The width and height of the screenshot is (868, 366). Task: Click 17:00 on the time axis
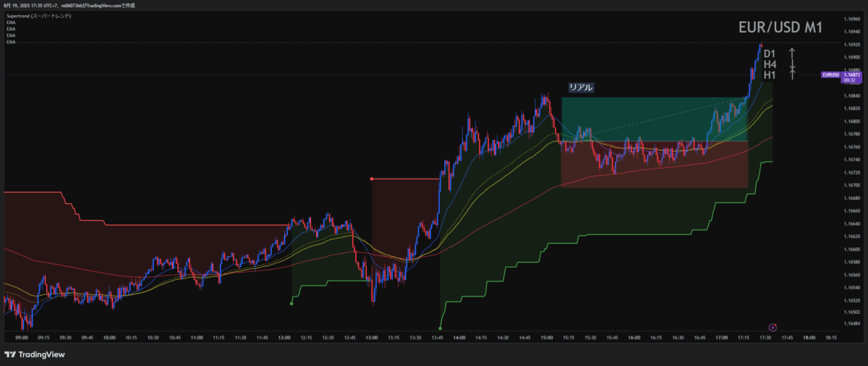[723, 337]
